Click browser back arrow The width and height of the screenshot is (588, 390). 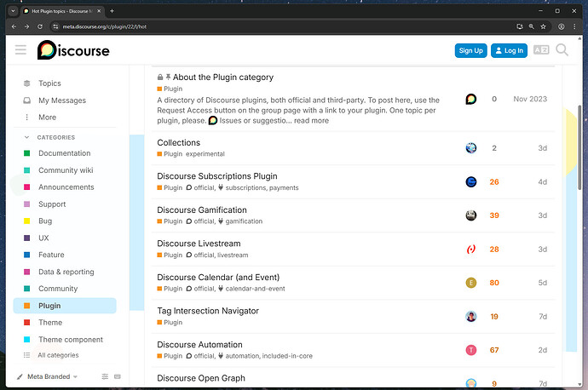point(14,26)
